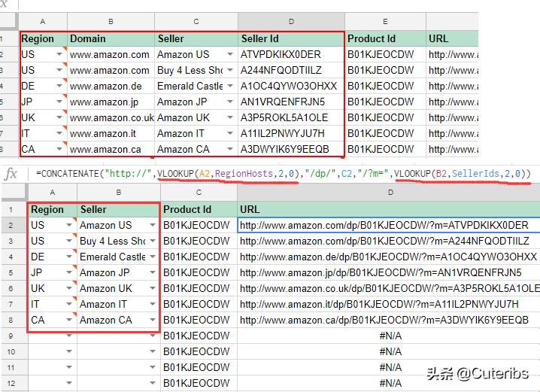540x392 pixels.
Task: Select cell A3P5ROKL5A1OLE in top sheet
Action: coord(291,118)
